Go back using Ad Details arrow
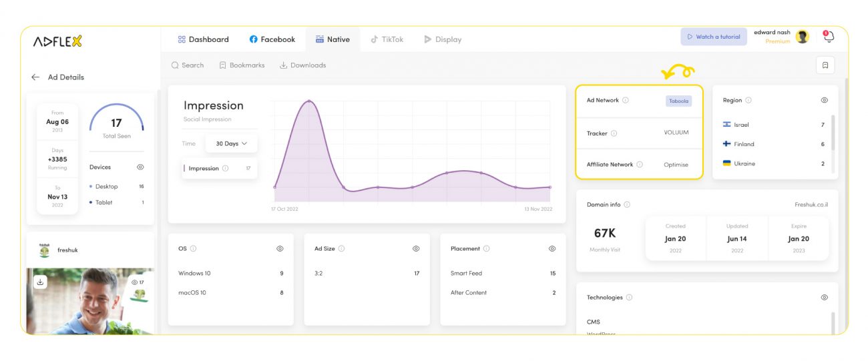 coord(35,77)
